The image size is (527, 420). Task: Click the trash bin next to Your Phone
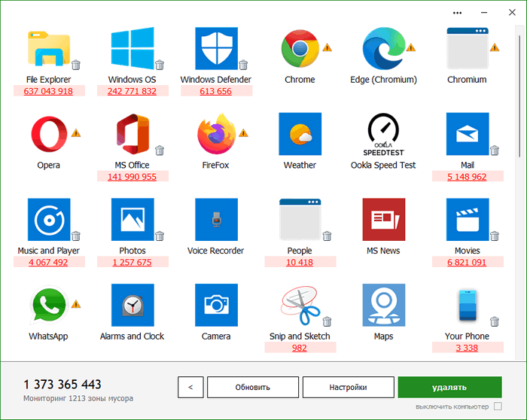pos(495,321)
